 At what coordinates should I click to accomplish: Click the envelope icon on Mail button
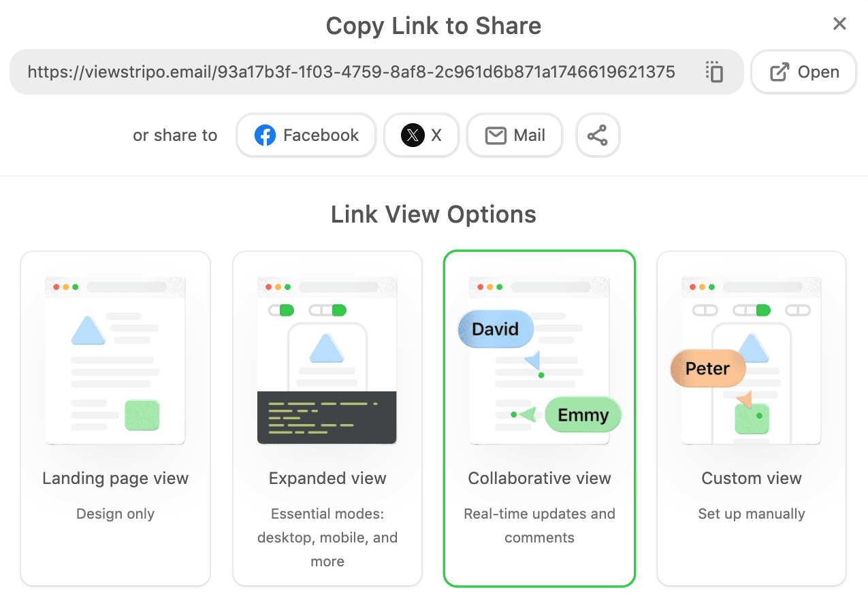click(x=496, y=135)
